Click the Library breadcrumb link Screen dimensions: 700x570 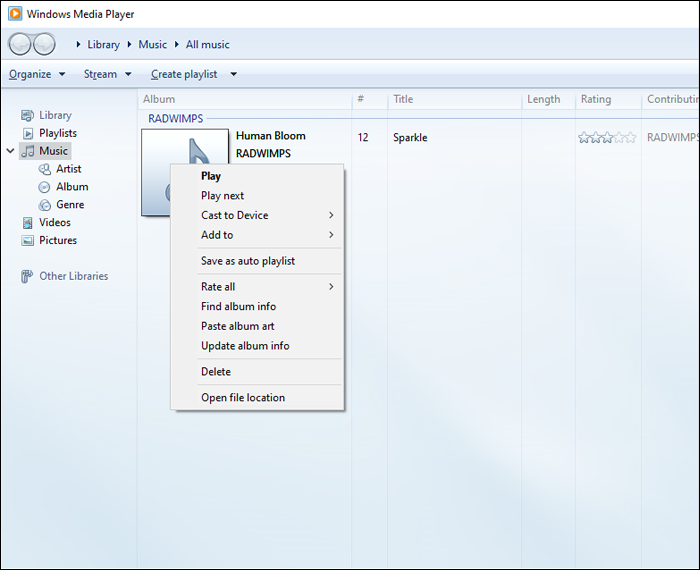[x=104, y=44]
